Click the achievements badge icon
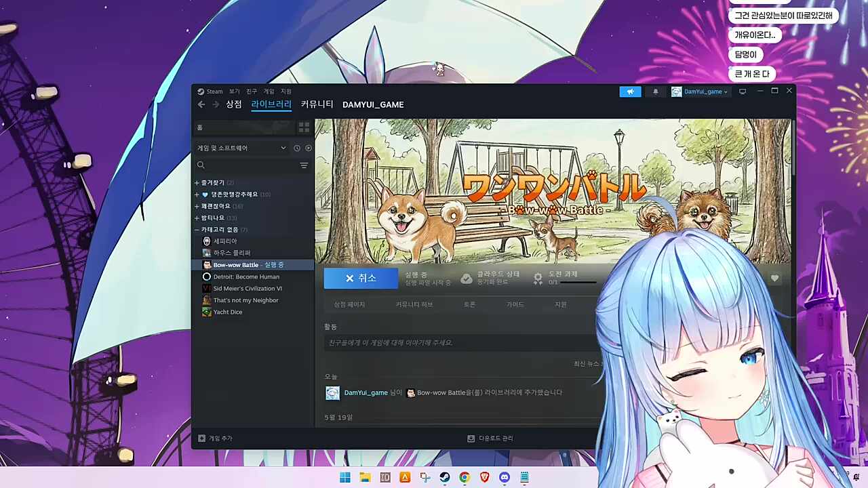Viewport: 868px width, 488px height. pos(538,278)
